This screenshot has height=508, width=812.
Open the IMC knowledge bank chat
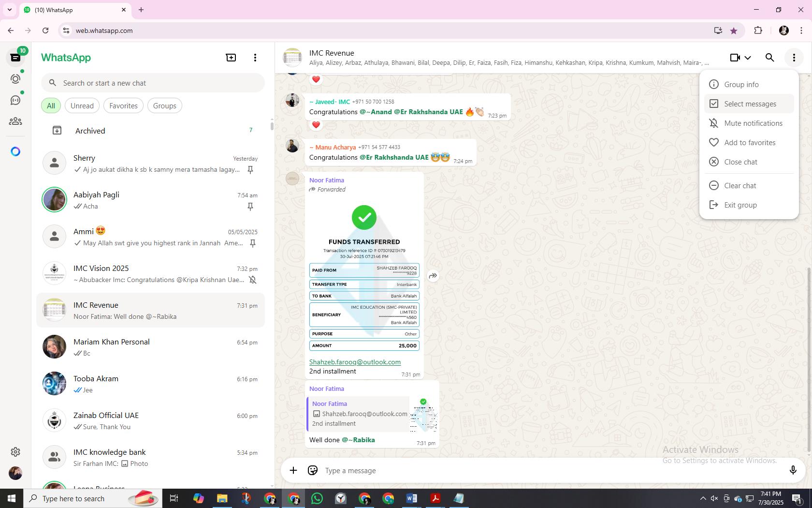pos(151,457)
